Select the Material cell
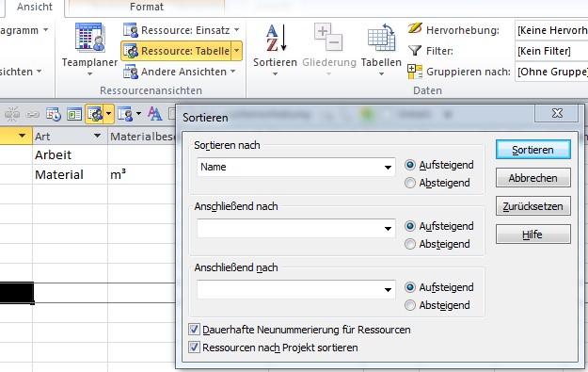588x372 pixels. click(71, 174)
